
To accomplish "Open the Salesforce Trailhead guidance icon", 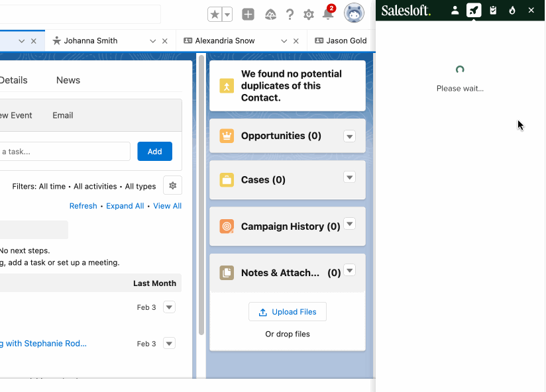I will click(x=270, y=13).
